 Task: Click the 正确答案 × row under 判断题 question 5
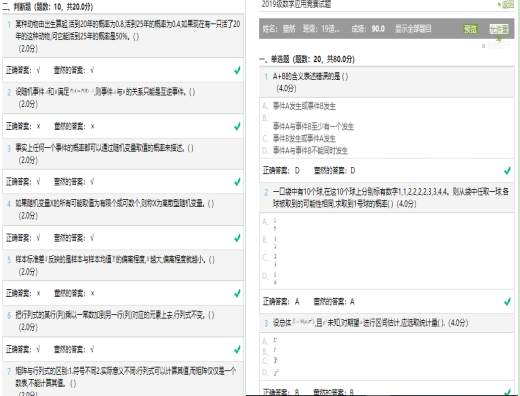[x=123, y=293]
